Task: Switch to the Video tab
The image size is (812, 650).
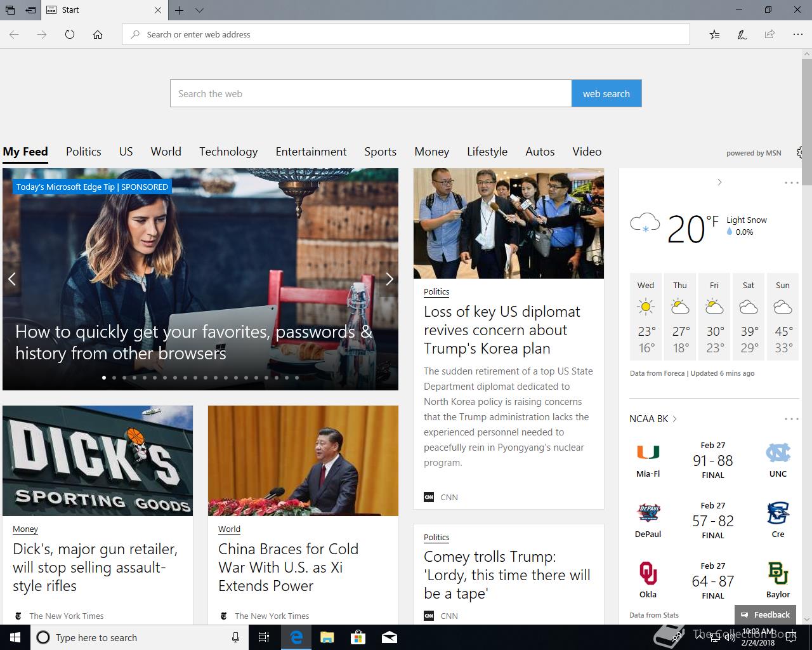Action: [587, 152]
